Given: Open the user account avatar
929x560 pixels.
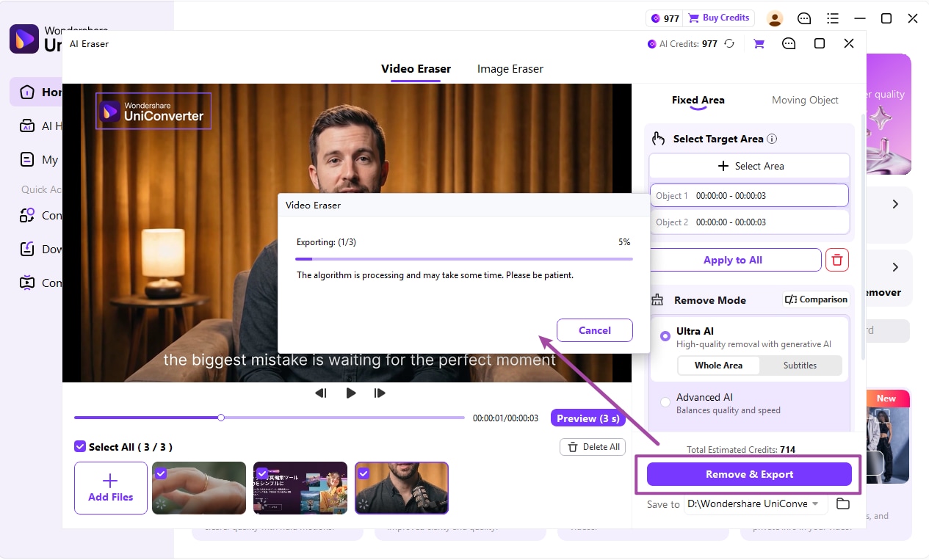Looking at the screenshot, I should click(775, 18).
